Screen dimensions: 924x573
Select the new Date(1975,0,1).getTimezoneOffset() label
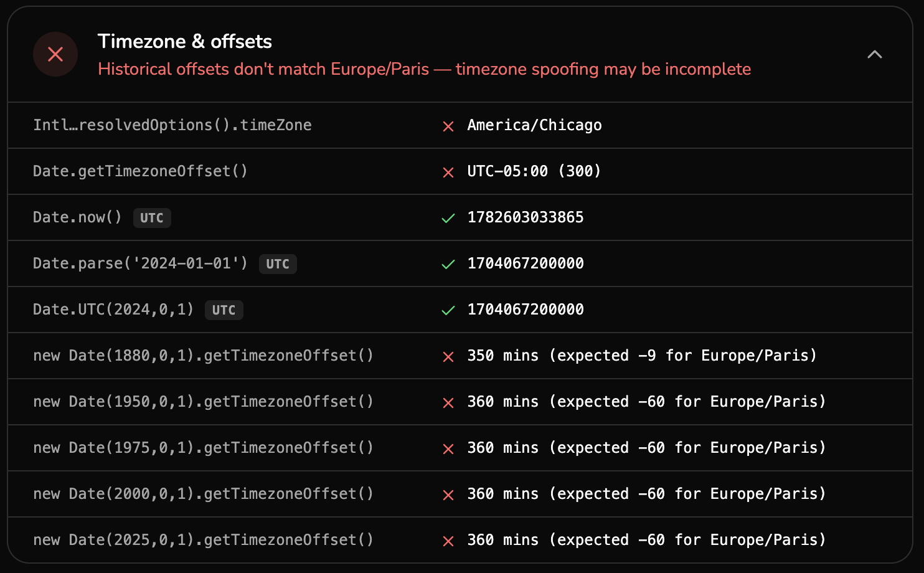204,448
